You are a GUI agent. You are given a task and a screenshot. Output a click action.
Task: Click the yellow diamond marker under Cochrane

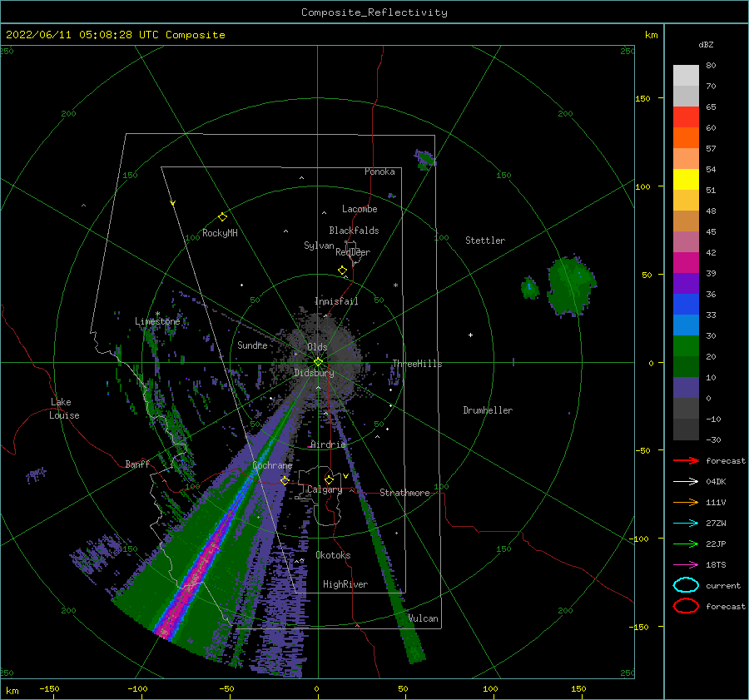click(x=285, y=480)
